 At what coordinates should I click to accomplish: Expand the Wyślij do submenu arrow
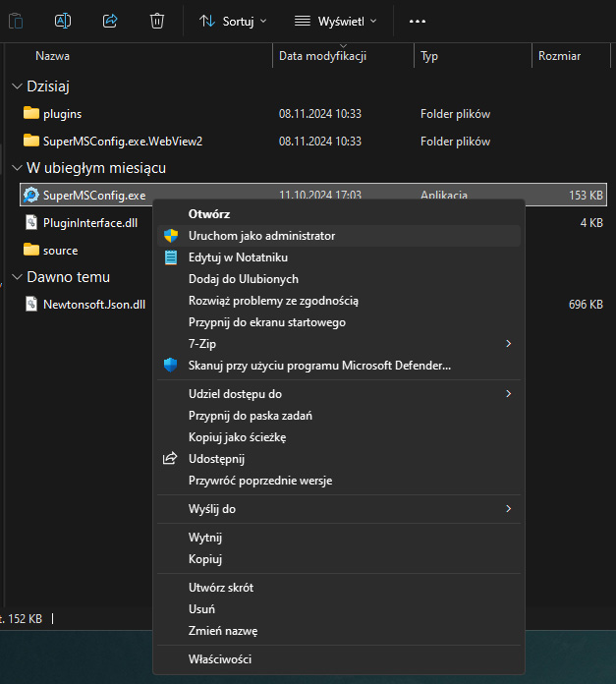(x=508, y=509)
